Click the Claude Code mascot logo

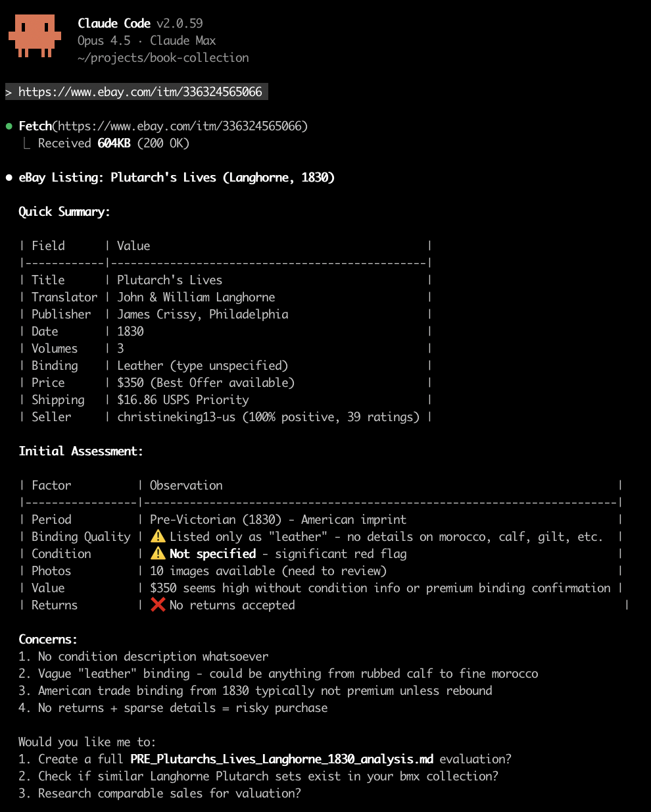coord(34,37)
